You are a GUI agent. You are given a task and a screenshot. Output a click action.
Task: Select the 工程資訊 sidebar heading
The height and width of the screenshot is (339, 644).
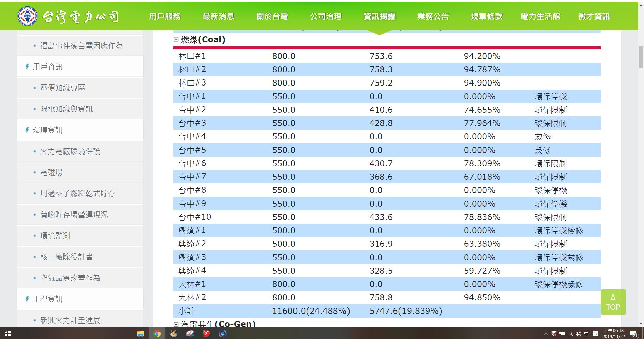pyautogui.click(x=47, y=299)
